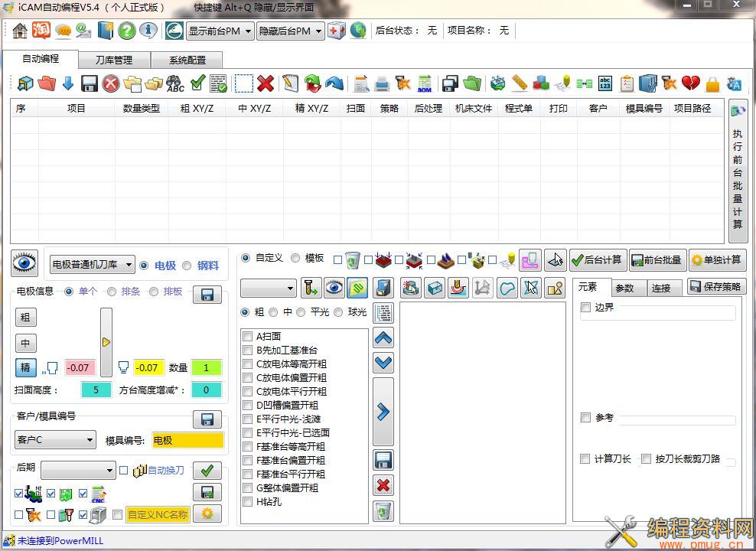The height and width of the screenshot is (551, 756).
Task: Check the H钻孔 checkbox
Action: coord(247,502)
